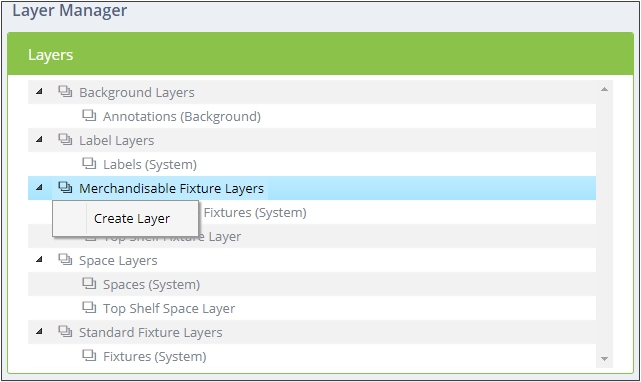This screenshot has width=641, height=382.
Task: Click the scroll down arrow in layers list
Action: coord(604,359)
